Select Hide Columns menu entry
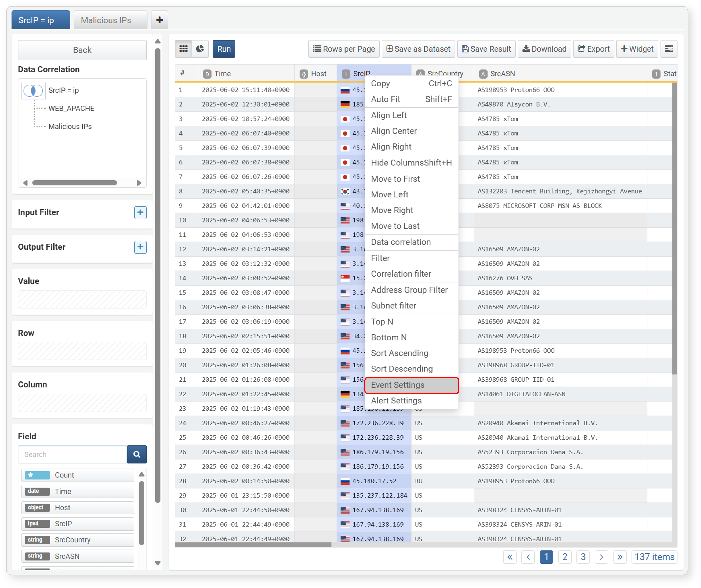Screen dimensions: 701x588 411,163
